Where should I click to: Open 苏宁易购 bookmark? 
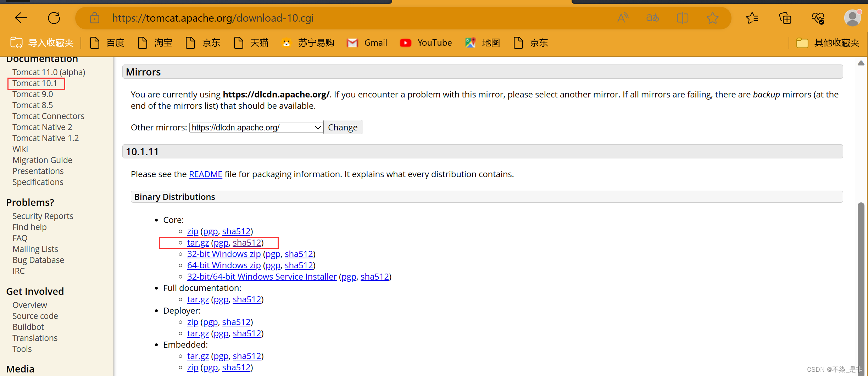[308, 43]
